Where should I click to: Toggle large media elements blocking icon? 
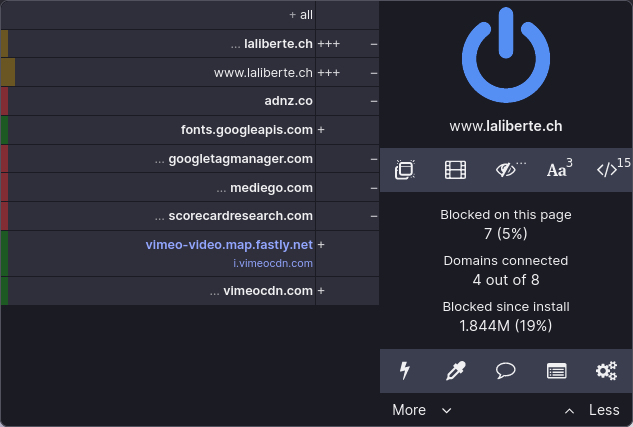pyautogui.click(x=455, y=170)
